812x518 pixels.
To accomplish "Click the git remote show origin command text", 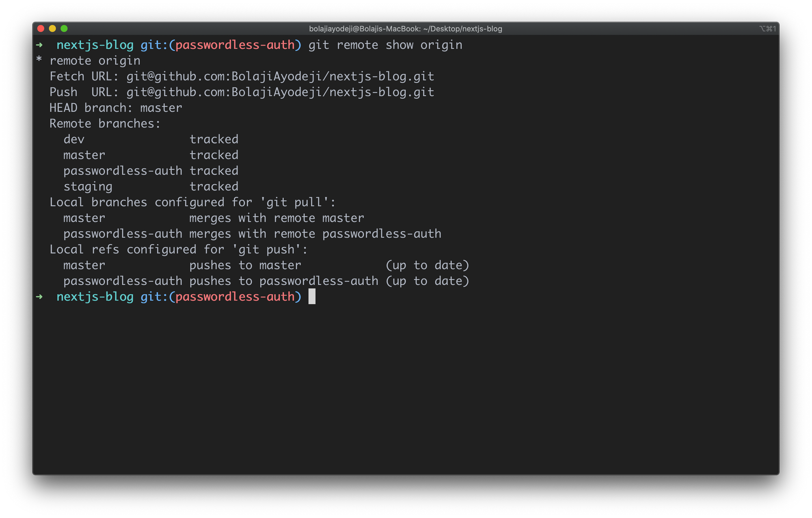I will [x=385, y=45].
